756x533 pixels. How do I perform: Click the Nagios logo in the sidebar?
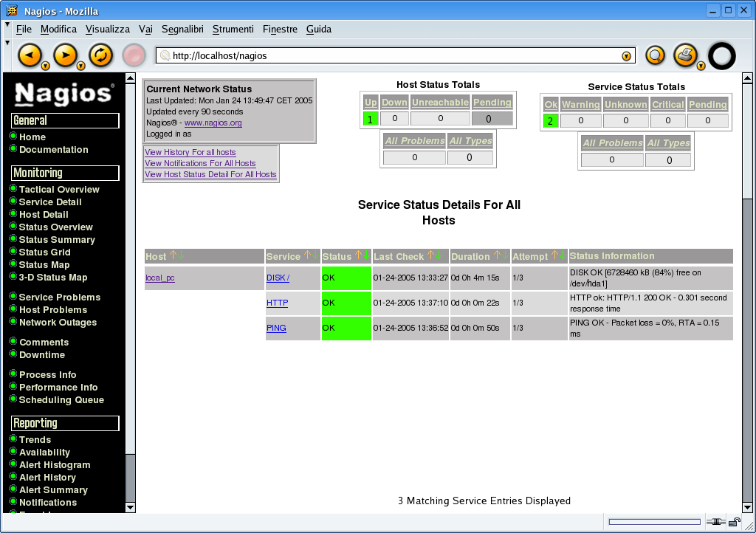(x=65, y=94)
